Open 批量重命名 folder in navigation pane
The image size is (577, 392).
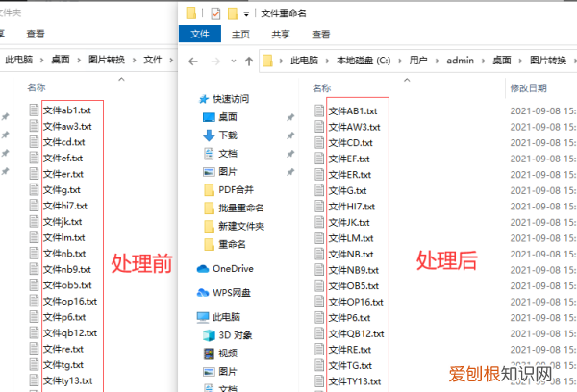[241, 208]
